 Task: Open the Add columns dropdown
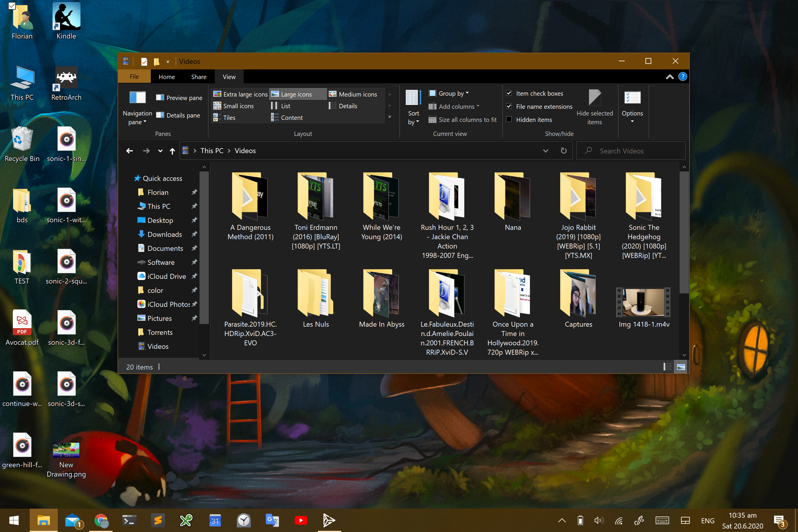tap(454, 106)
